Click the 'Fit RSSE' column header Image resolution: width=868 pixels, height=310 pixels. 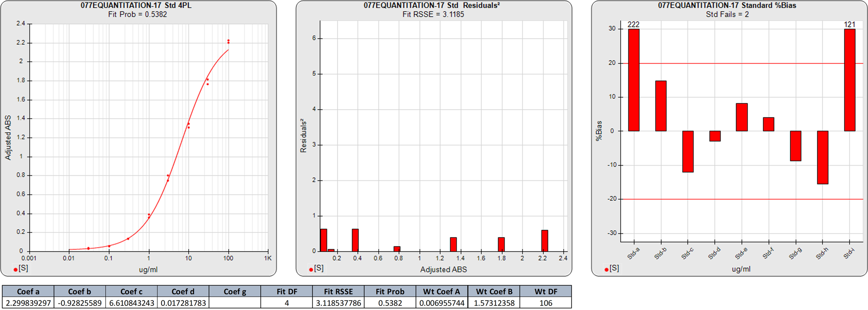[338, 291]
